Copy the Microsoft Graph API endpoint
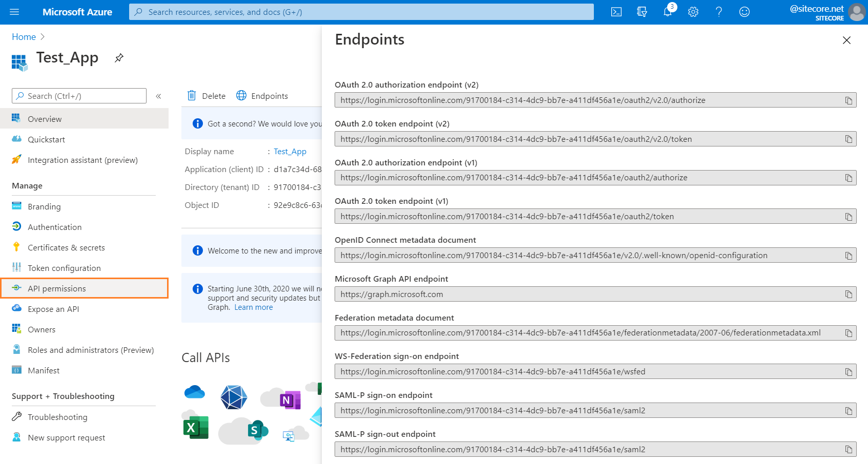Image resolution: width=868 pixels, height=464 pixels. 849,294
